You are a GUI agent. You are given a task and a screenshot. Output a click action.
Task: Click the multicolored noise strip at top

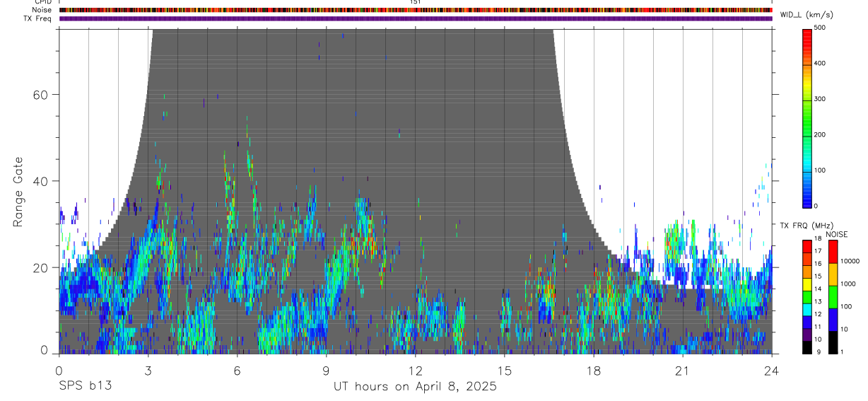(x=416, y=10)
